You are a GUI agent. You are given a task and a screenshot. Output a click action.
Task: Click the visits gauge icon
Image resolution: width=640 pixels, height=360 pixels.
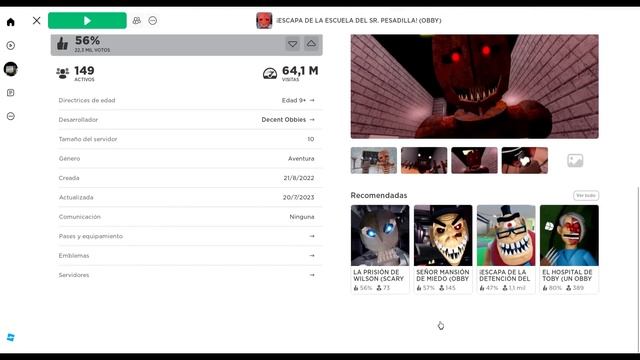click(x=270, y=73)
